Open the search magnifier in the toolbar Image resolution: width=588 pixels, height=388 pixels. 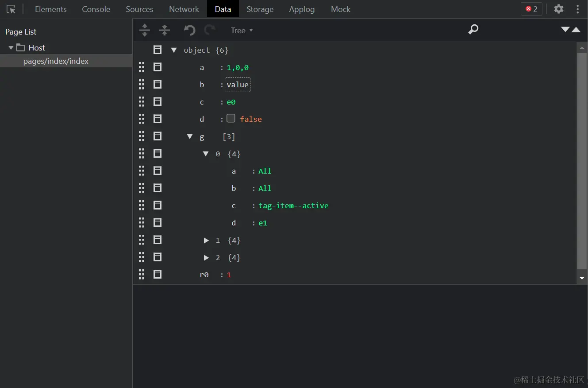473,30
